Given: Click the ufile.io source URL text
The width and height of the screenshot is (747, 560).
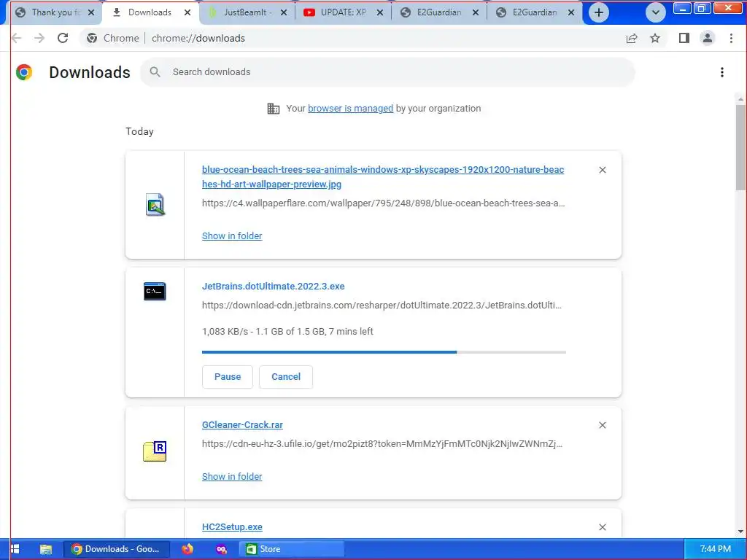Looking at the screenshot, I should click(382, 444).
